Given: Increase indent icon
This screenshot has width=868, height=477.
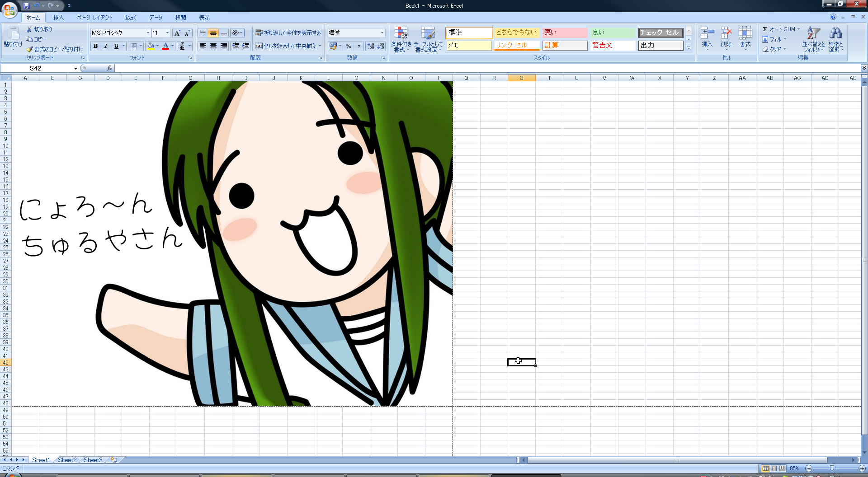Looking at the screenshot, I should click(x=245, y=46).
